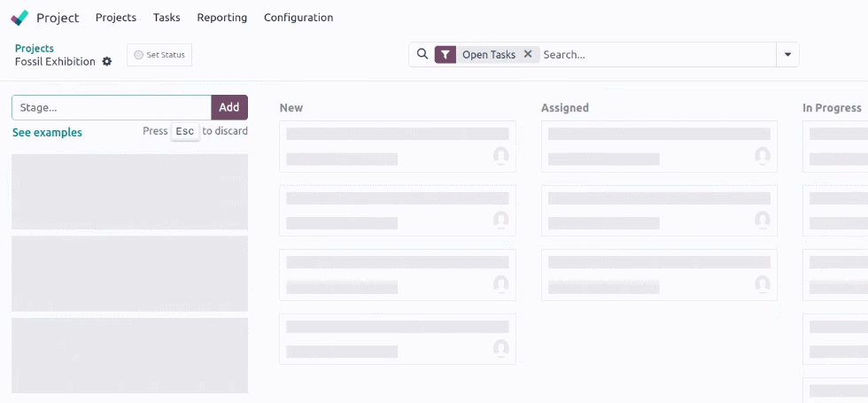Expand the search options dropdown arrow
Screen dimensions: 868x403
coord(787,55)
